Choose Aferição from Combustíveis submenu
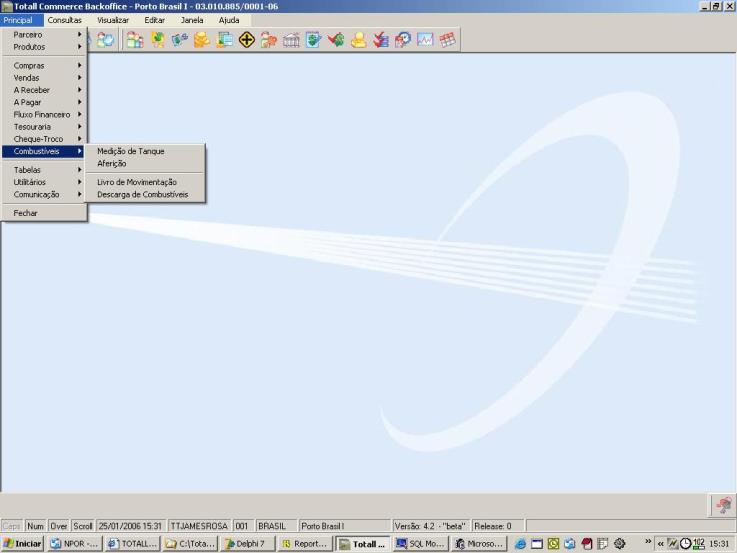The height and width of the screenshot is (553, 737). click(145, 164)
